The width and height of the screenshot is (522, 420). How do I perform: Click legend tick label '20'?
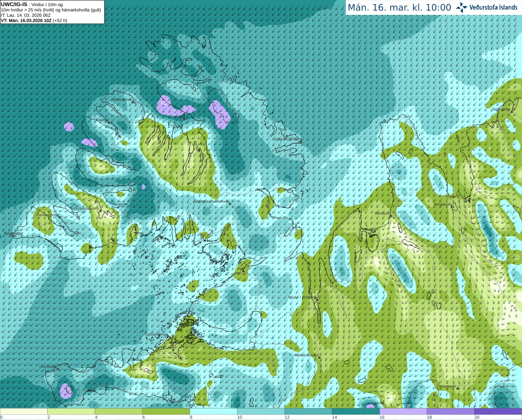pos(477,417)
